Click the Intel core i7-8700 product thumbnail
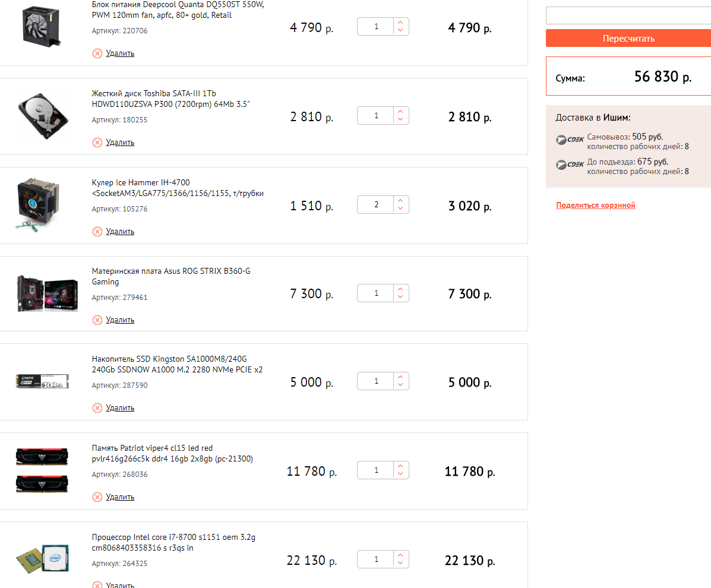Image resolution: width=711 pixels, height=588 pixels. [x=42, y=558]
